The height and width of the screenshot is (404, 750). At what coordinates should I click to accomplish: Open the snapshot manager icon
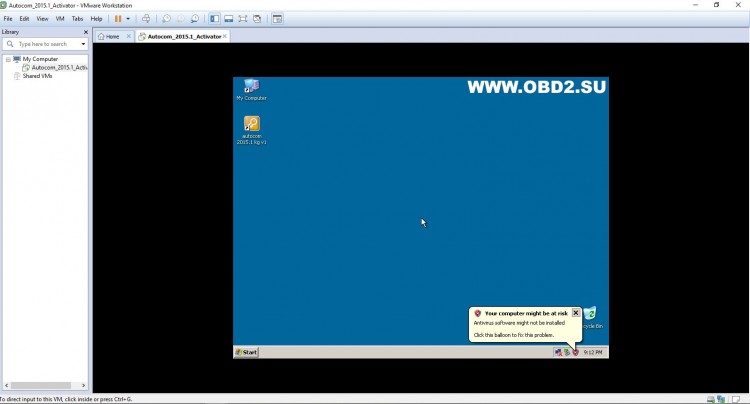[194, 19]
